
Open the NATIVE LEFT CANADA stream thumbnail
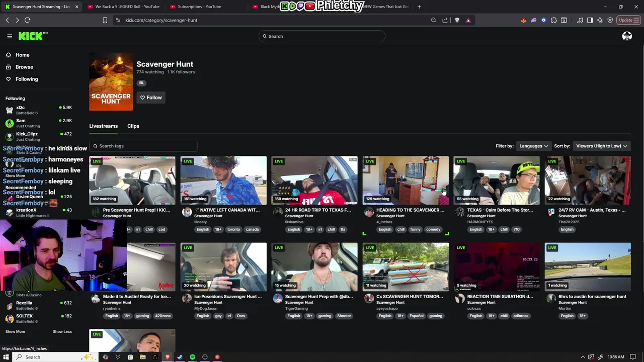223,180
